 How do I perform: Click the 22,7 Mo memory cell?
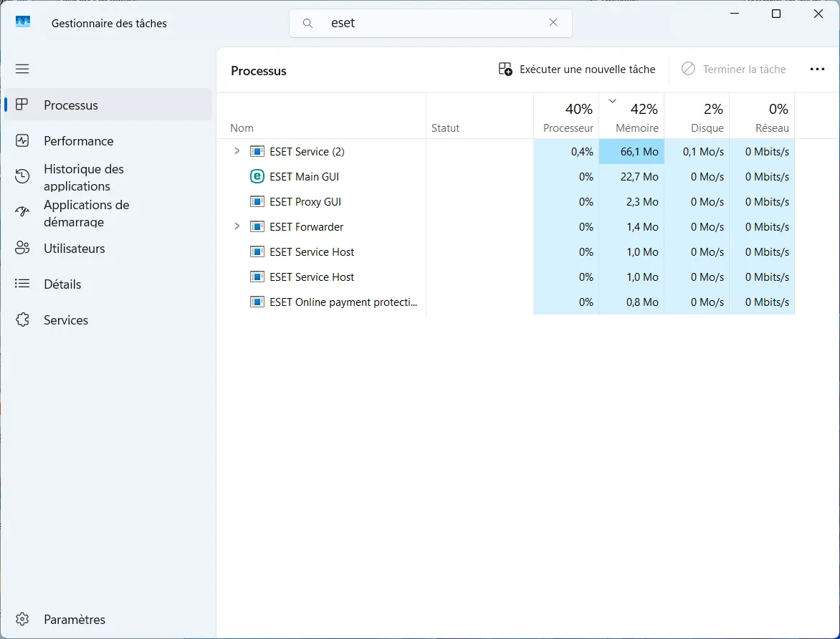coord(631,177)
